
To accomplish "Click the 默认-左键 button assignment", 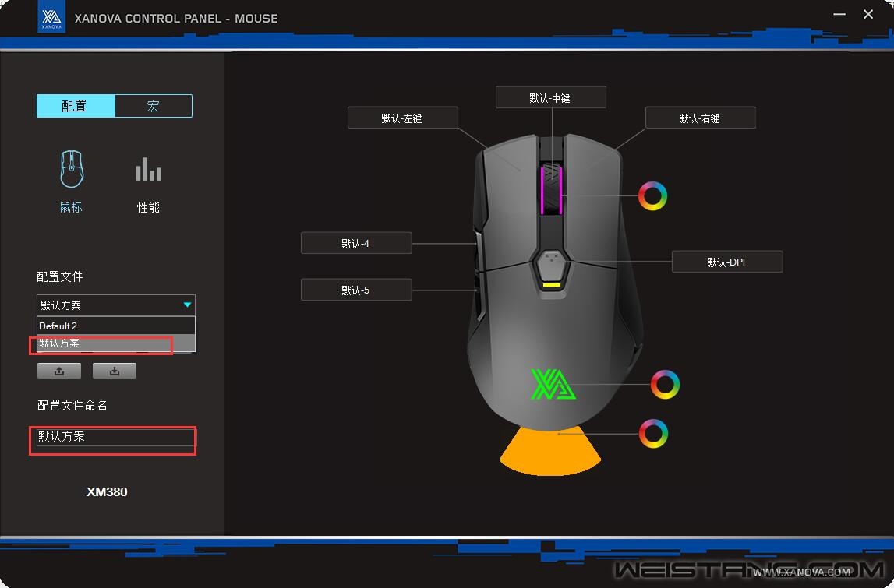I will pyautogui.click(x=402, y=118).
